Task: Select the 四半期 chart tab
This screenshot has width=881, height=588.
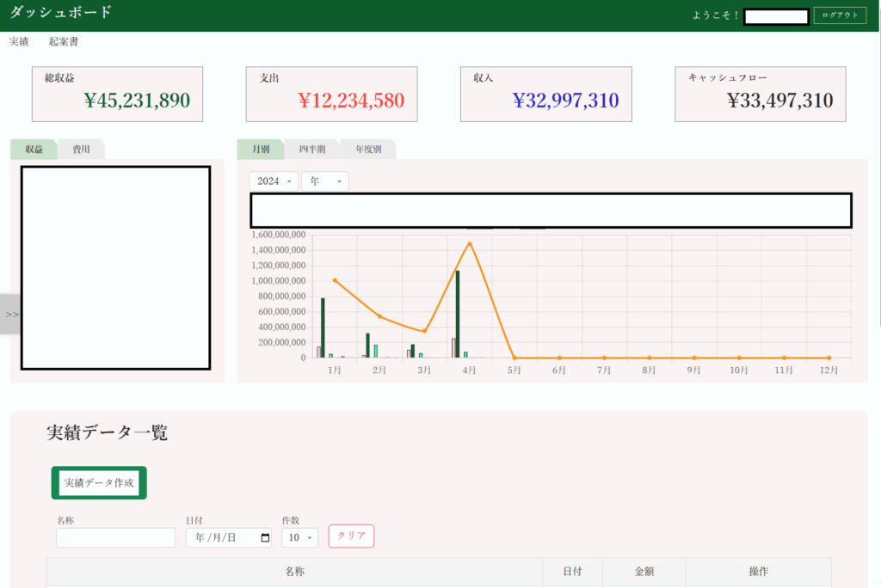Action: (311, 150)
